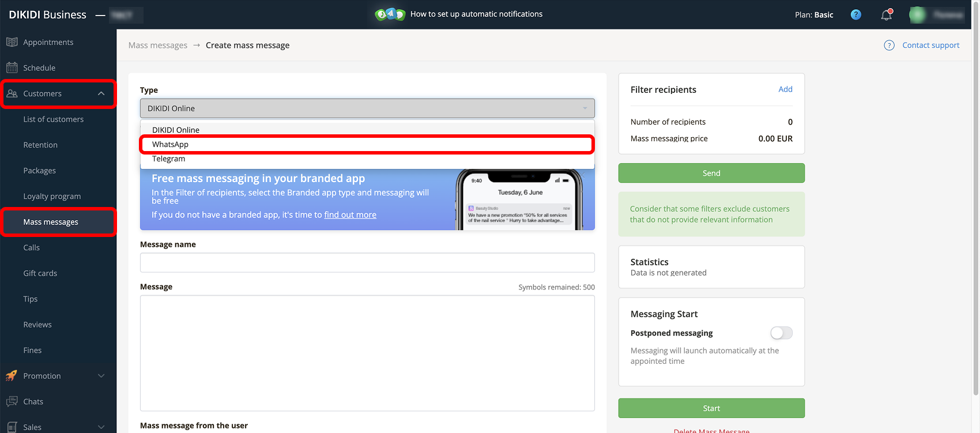Click Add in Filter recipients
Image resolution: width=980 pixels, height=433 pixels.
pos(785,89)
